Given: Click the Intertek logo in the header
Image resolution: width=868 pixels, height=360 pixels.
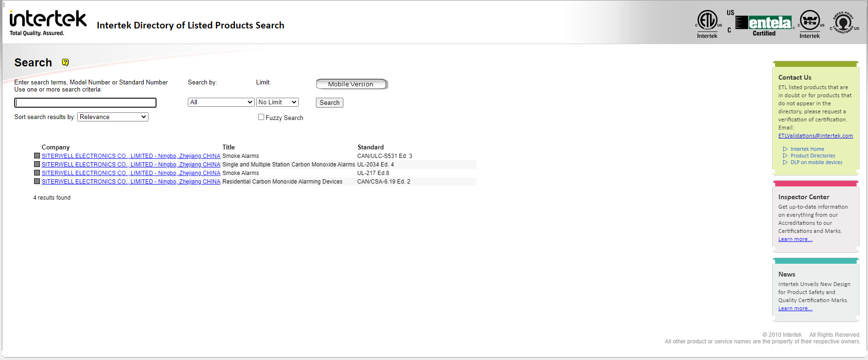Looking at the screenshot, I should click(x=48, y=23).
